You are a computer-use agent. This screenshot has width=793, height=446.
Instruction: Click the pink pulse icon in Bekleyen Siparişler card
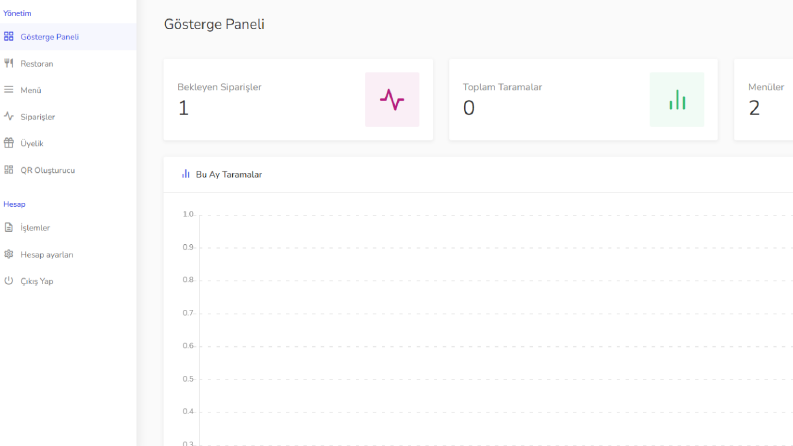[392, 100]
